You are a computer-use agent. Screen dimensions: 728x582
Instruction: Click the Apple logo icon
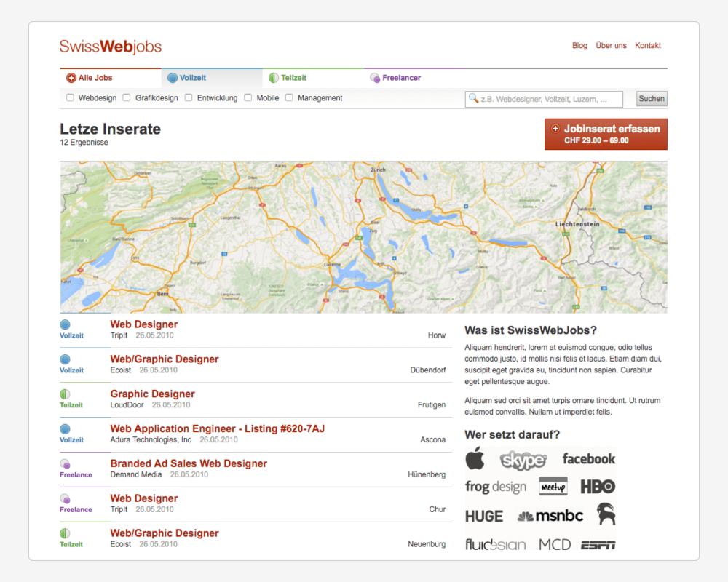click(475, 459)
